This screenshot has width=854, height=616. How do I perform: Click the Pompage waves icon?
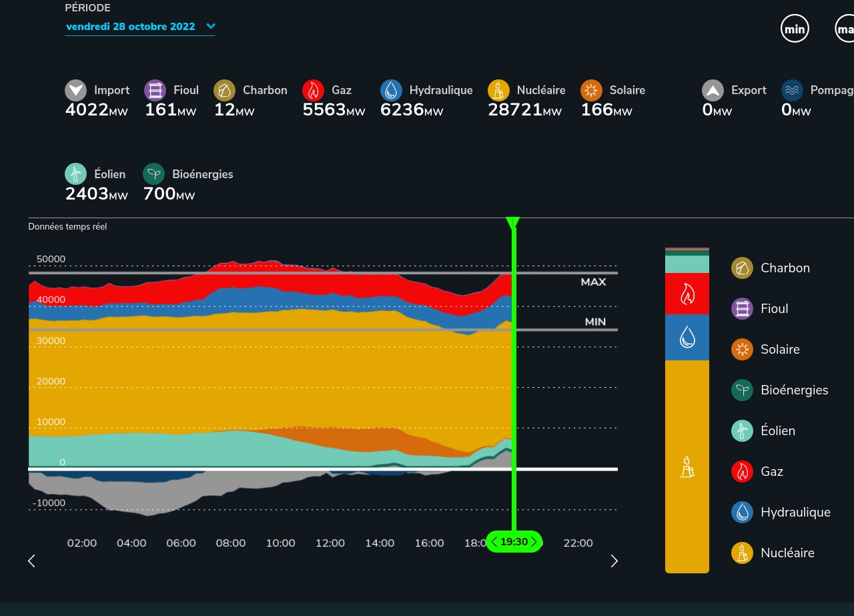pyautogui.click(x=792, y=90)
